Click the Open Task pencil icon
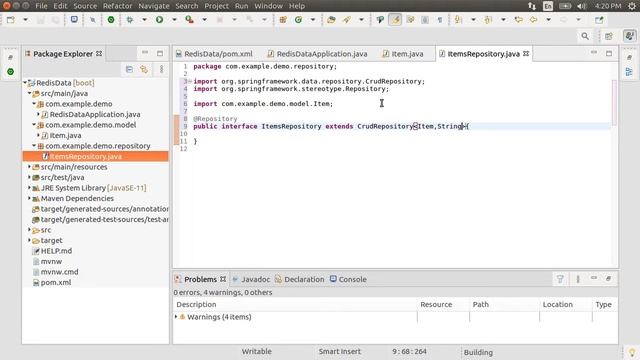The image size is (640, 360). [x=347, y=20]
